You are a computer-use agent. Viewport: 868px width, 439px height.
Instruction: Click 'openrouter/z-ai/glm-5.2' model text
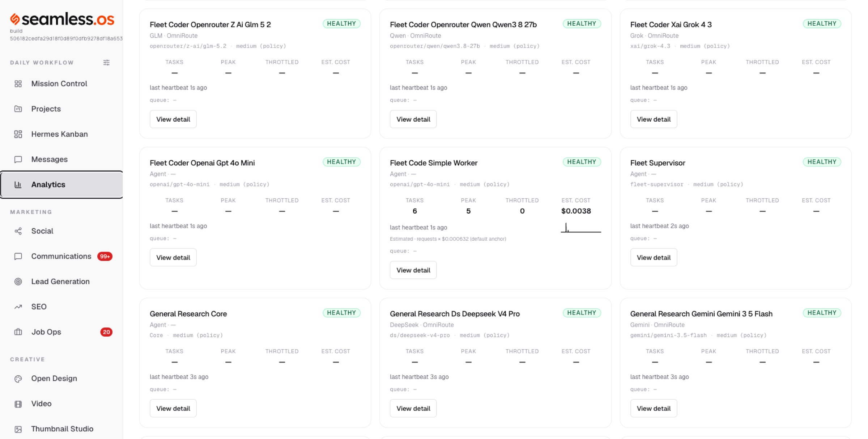(188, 46)
